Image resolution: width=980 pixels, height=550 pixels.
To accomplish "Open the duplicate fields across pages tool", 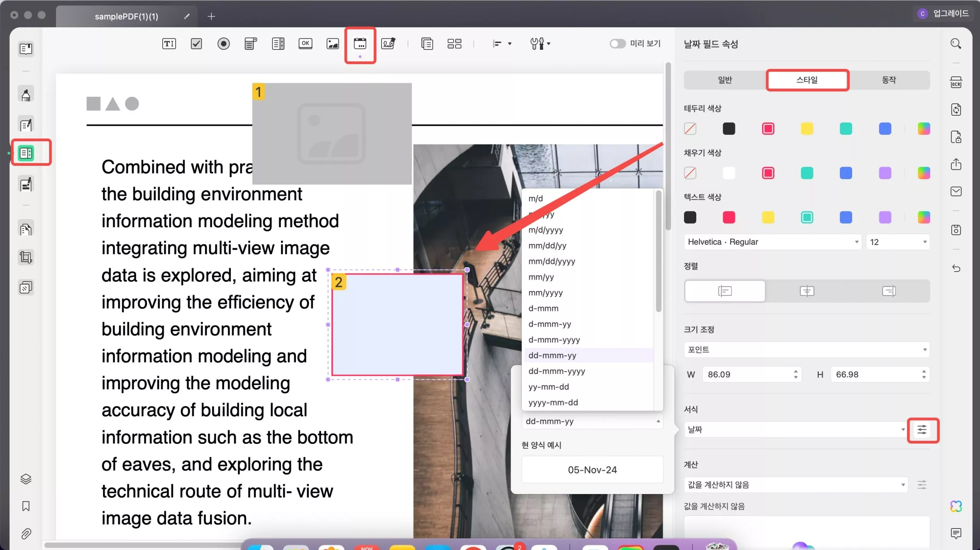I will (427, 44).
